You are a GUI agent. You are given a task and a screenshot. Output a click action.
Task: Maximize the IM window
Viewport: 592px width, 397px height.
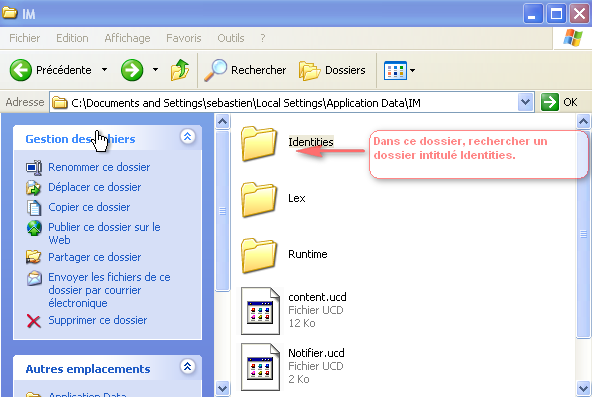tap(556, 14)
